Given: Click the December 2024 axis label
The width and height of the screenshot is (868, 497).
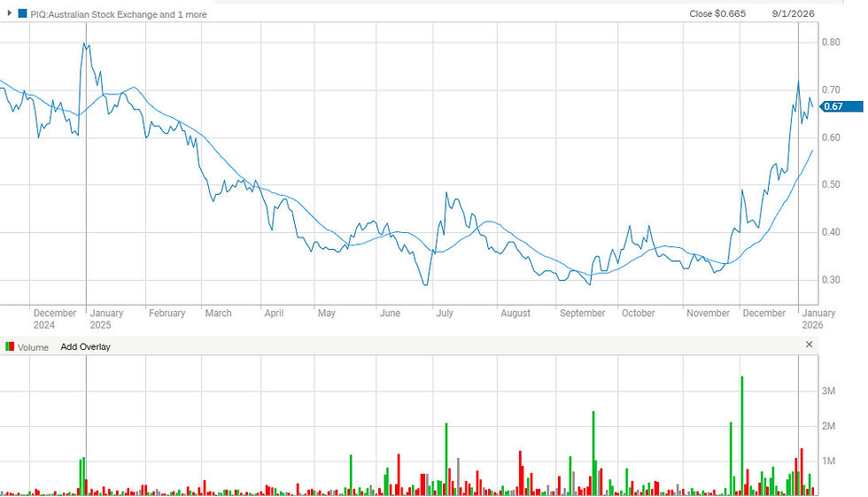Looking at the screenshot, I should click(54, 319).
